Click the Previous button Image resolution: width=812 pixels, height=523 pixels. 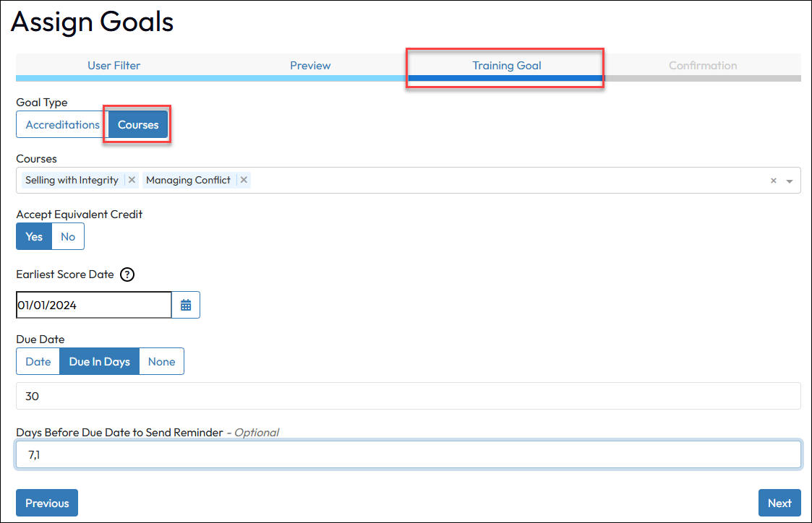coord(47,503)
